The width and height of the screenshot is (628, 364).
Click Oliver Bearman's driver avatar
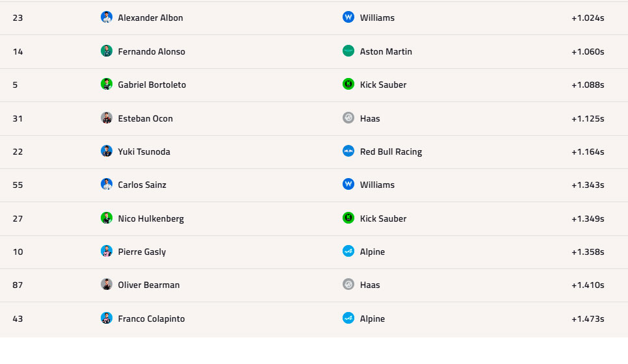(107, 285)
